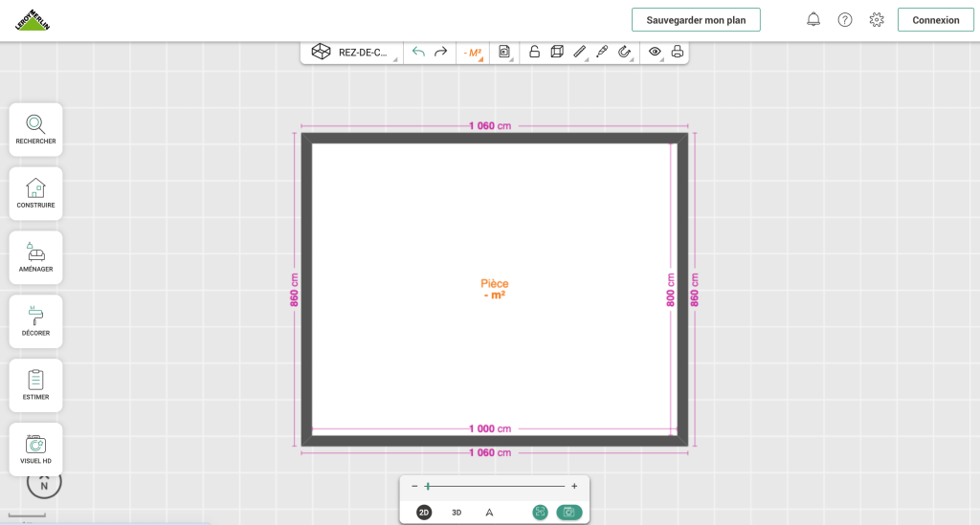Select the ruler measuring tool

(x=579, y=52)
